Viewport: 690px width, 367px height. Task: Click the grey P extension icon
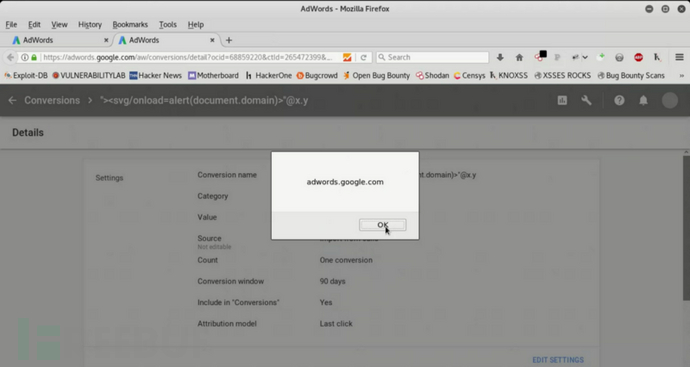pyautogui.click(x=557, y=57)
